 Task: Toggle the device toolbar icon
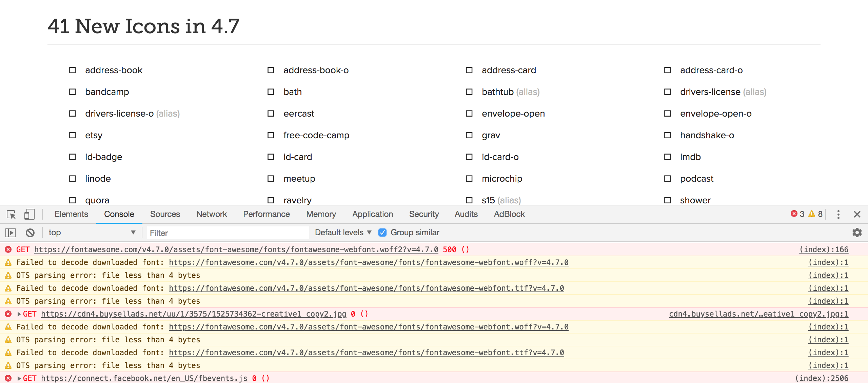29,214
